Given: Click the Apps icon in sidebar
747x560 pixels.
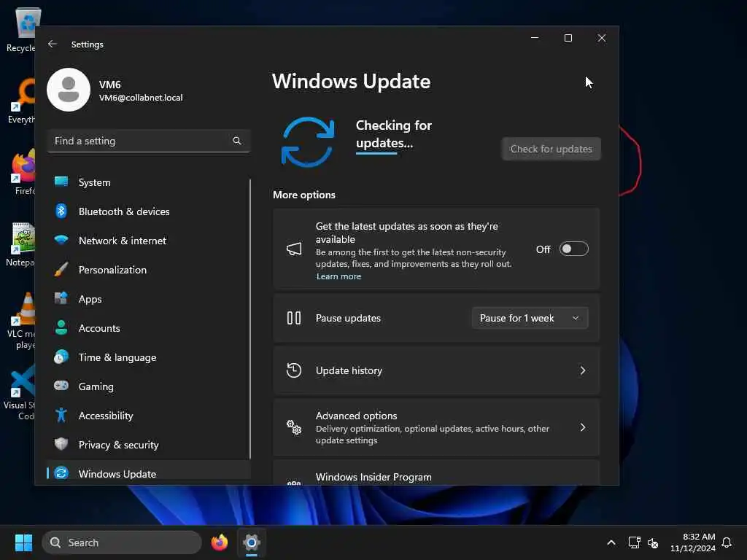Looking at the screenshot, I should point(61,298).
